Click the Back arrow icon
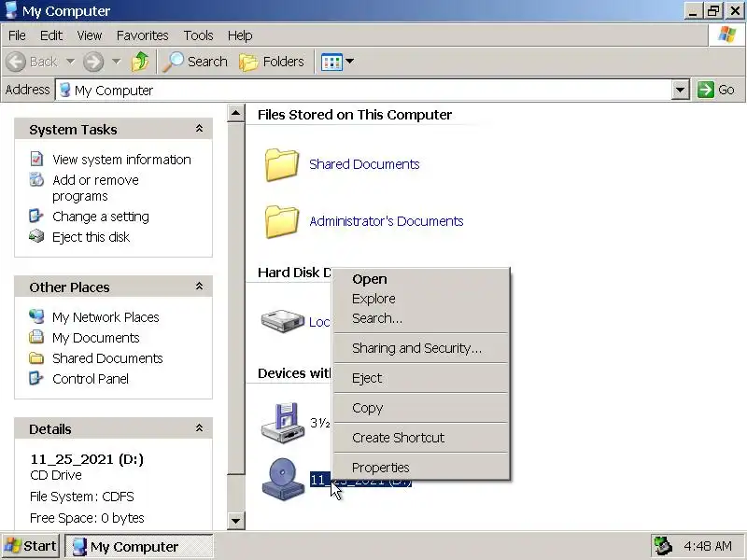 coord(16,62)
